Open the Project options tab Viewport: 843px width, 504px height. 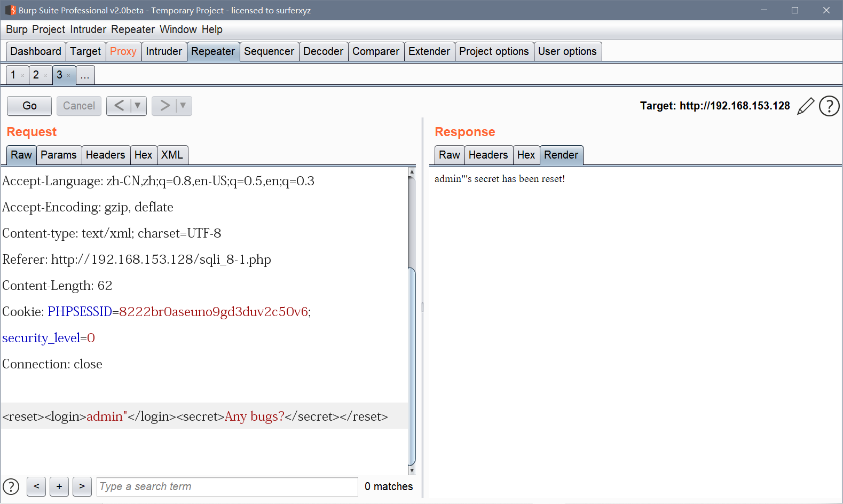click(x=494, y=51)
